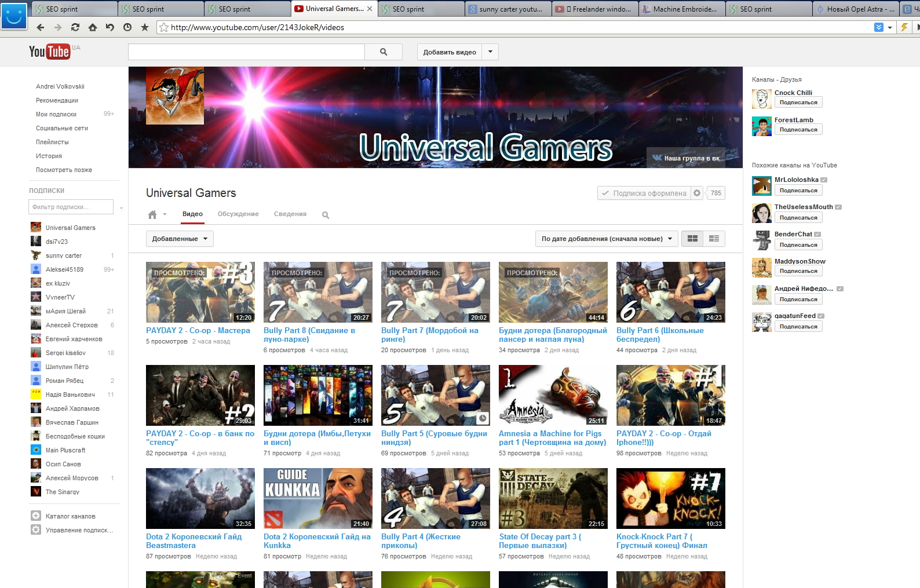The height and width of the screenshot is (588, 920).
Task: Go back with the browser back arrow
Action: pos(40,27)
